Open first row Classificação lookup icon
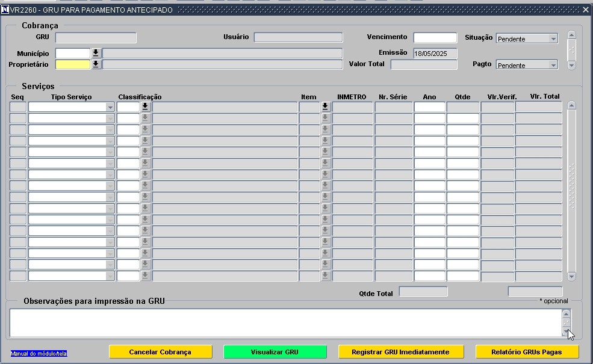The height and width of the screenshot is (364, 593). point(145,107)
